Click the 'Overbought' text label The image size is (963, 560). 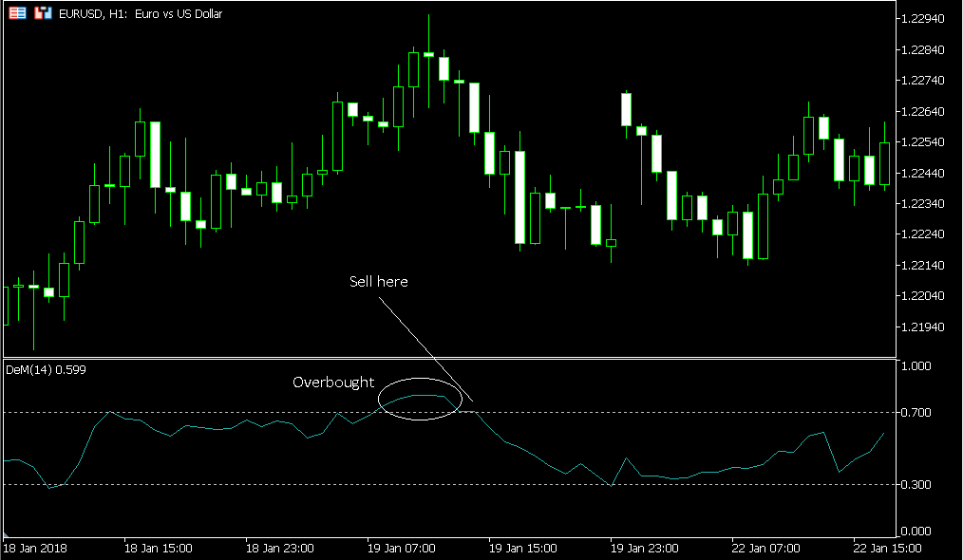coord(333,383)
